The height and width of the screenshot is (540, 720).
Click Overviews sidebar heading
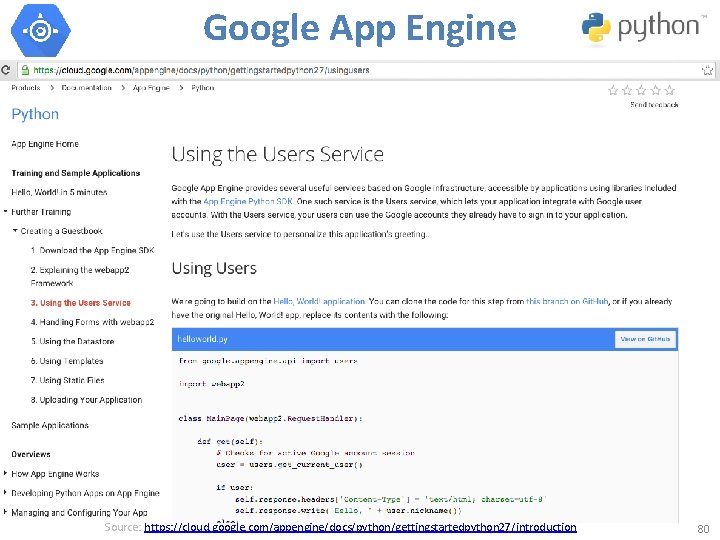click(x=31, y=454)
